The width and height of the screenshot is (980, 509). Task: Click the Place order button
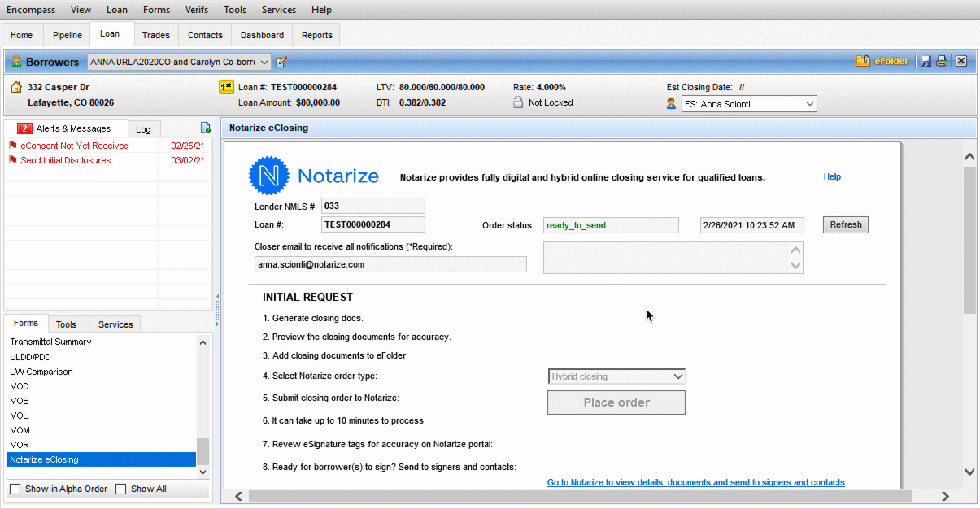616,402
